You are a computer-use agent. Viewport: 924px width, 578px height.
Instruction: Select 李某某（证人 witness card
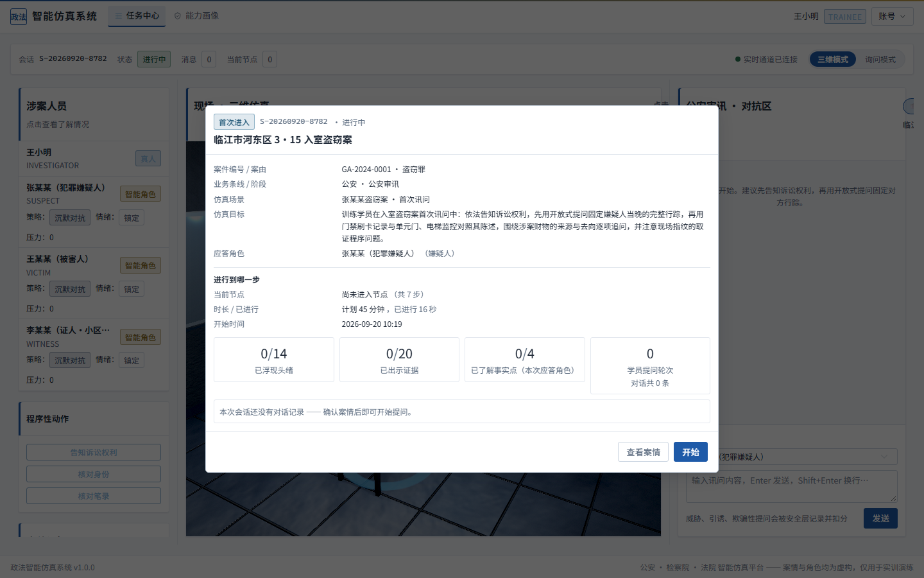point(94,355)
